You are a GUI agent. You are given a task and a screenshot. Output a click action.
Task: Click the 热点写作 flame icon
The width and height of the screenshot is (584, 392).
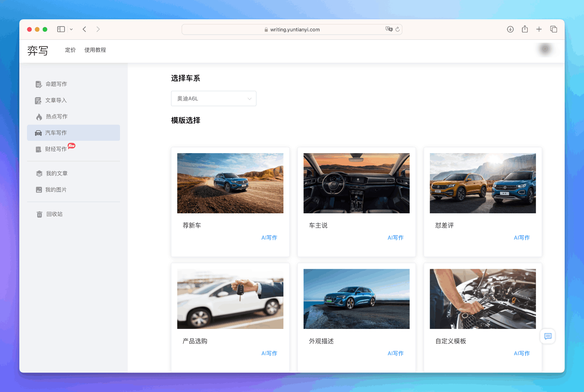pyautogui.click(x=39, y=117)
